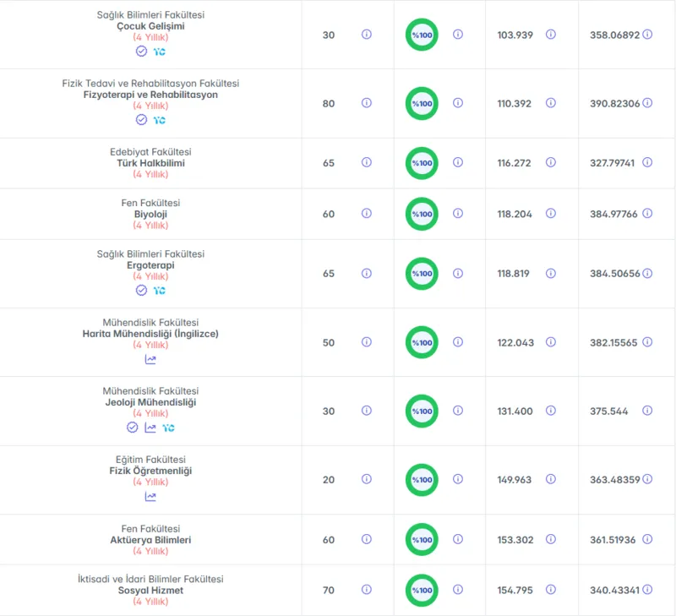Click info icon beside ranking 153.302
The width and height of the screenshot is (676, 616).
[x=551, y=539]
